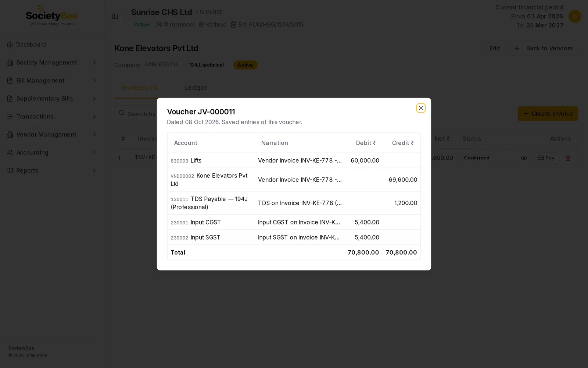Image resolution: width=588 pixels, height=368 pixels.
Task: Open Dashboard from the sidebar
Action: click(x=52, y=45)
